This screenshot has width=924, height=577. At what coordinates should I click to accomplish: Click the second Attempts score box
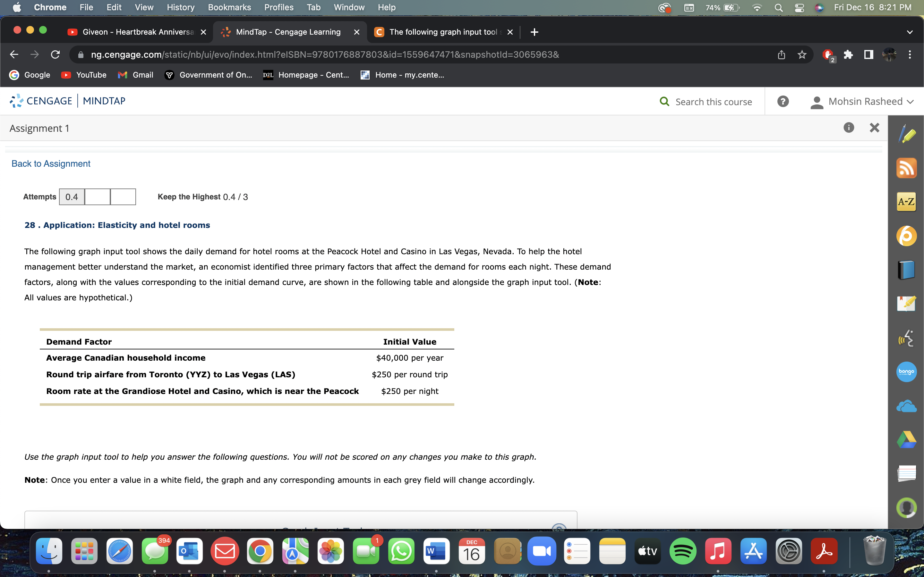(97, 197)
